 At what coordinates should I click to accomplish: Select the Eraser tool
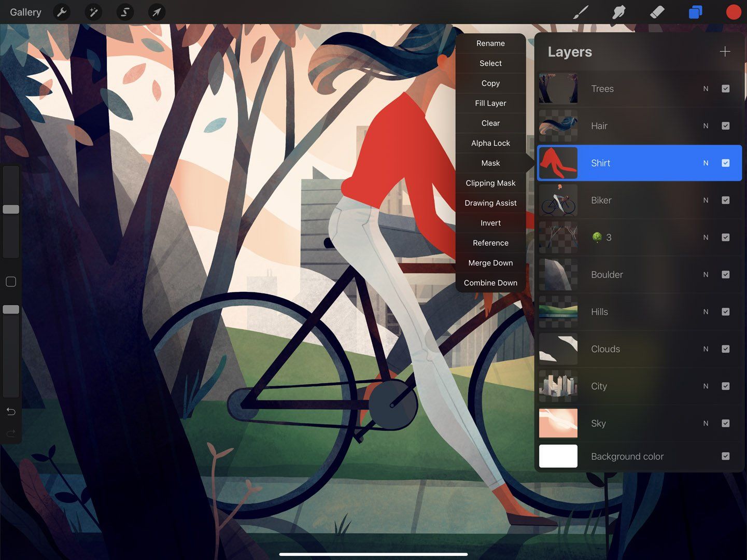[657, 12]
